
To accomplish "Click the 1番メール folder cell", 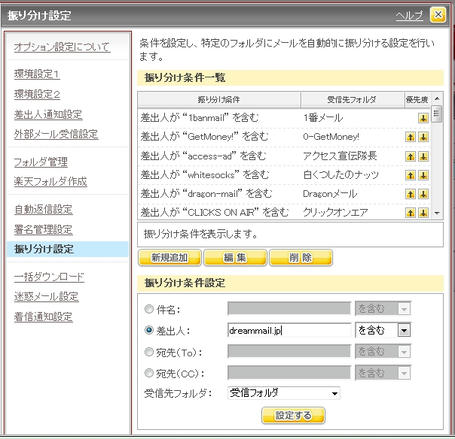I will (323, 118).
